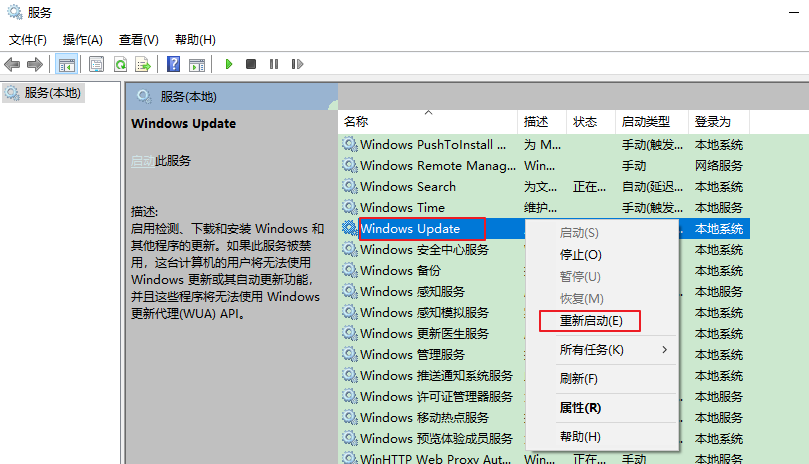This screenshot has height=464, width=809.
Task: Click the 启动 link for this service
Action: 143,161
